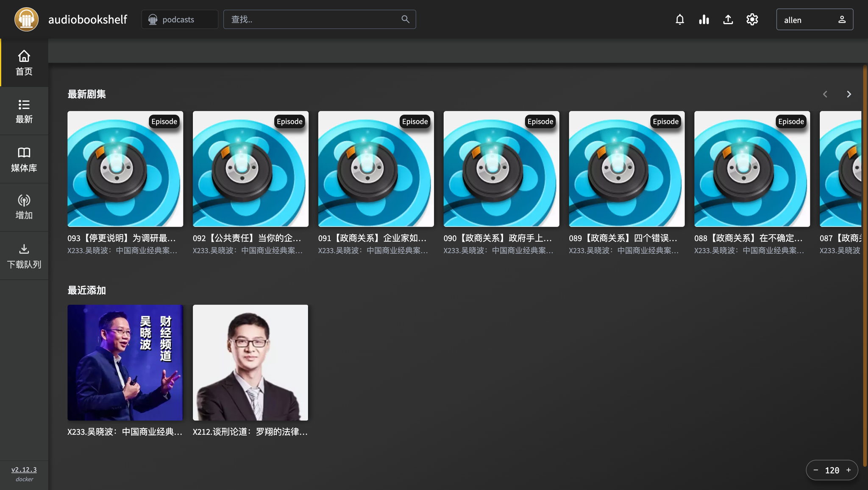868x490 pixels.
Task: Click title 089【政商关系】四个错误…
Action: (x=623, y=238)
